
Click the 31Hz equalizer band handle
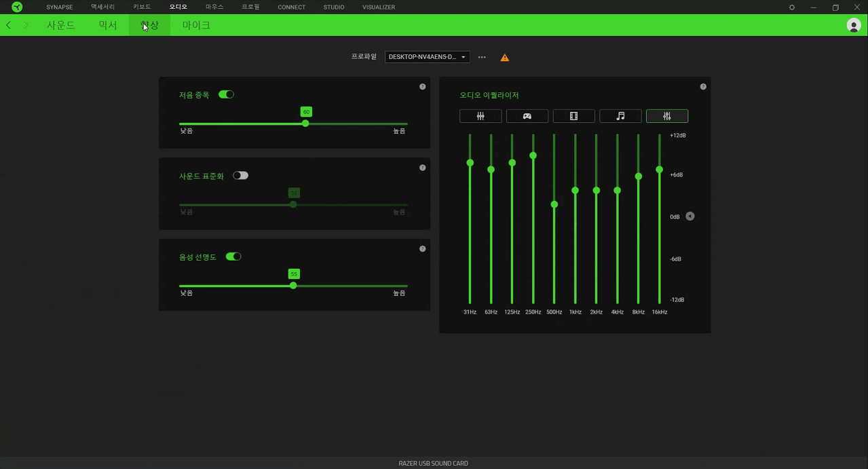point(470,163)
